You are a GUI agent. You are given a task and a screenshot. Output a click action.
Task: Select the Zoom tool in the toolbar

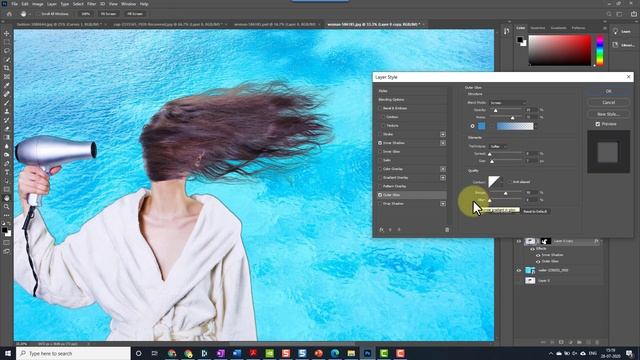click(x=7, y=207)
